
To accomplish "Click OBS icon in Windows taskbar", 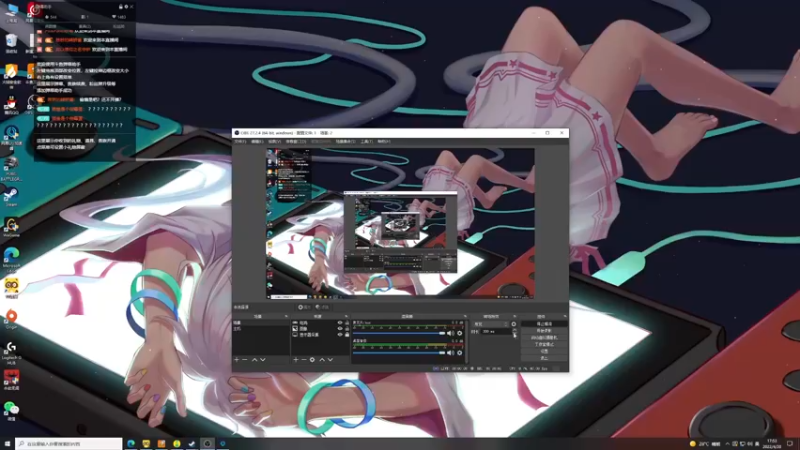I will (x=207, y=444).
